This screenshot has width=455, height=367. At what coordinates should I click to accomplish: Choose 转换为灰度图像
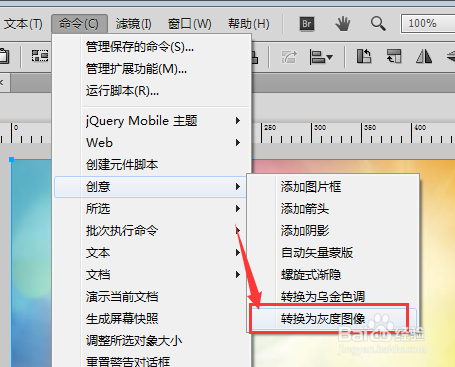(333, 319)
